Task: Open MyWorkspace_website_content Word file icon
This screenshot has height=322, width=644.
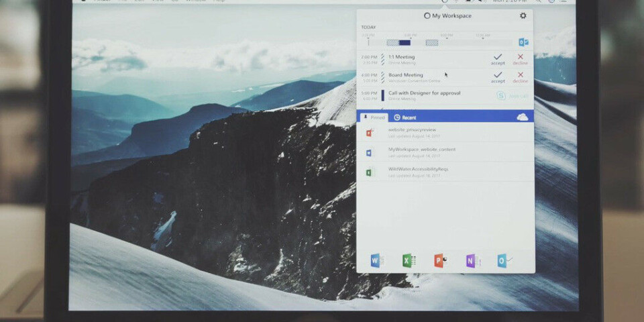Action: pos(369,153)
